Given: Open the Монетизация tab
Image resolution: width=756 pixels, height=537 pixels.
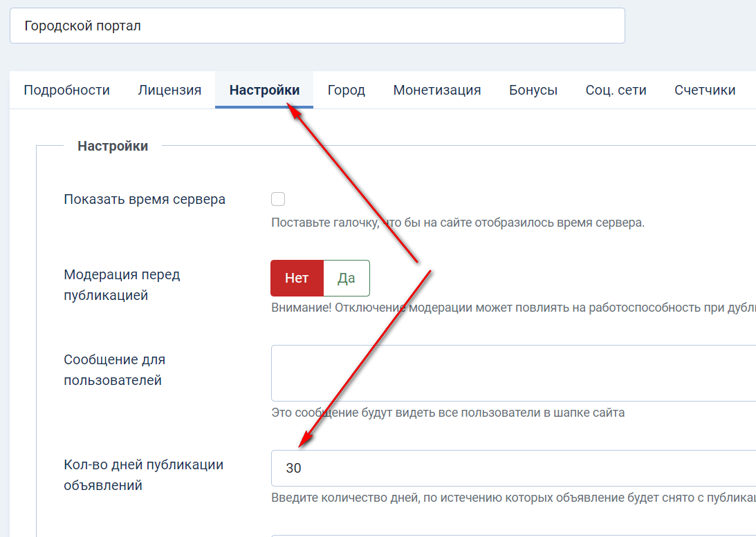Looking at the screenshot, I should pos(436,90).
